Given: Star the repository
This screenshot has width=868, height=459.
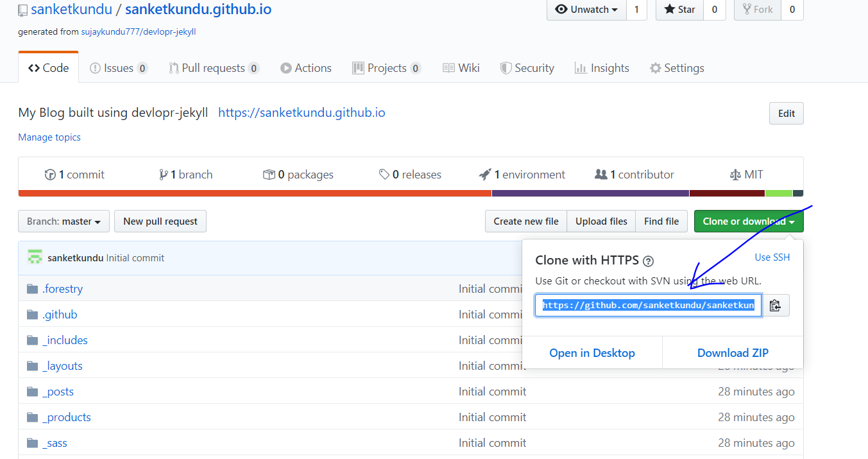Looking at the screenshot, I should tap(679, 10).
